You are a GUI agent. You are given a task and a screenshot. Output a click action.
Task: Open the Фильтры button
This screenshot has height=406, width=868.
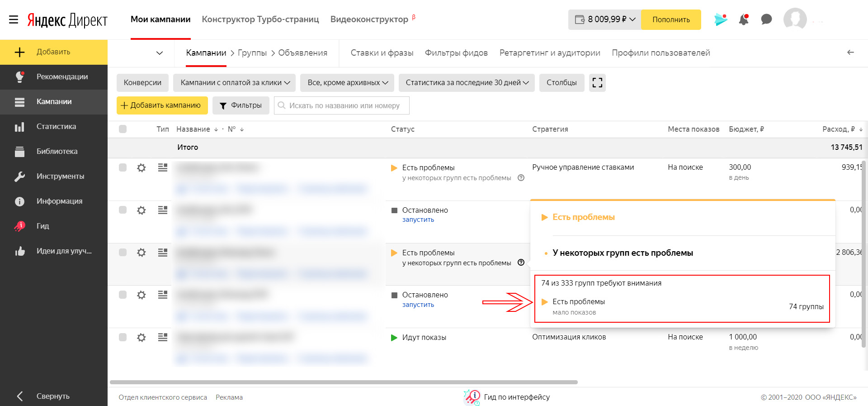pos(241,105)
